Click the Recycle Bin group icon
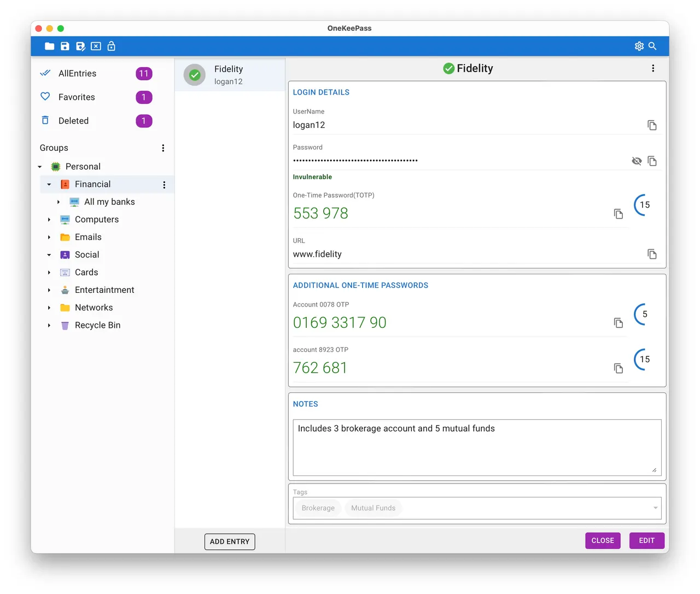The height and width of the screenshot is (594, 700). [65, 325]
